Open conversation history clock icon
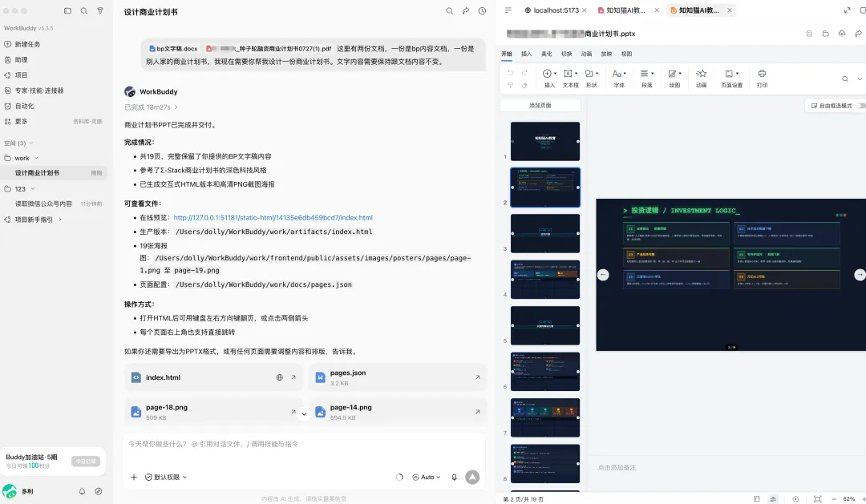This screenshot has width=866, height=504. tap(482, 11)
